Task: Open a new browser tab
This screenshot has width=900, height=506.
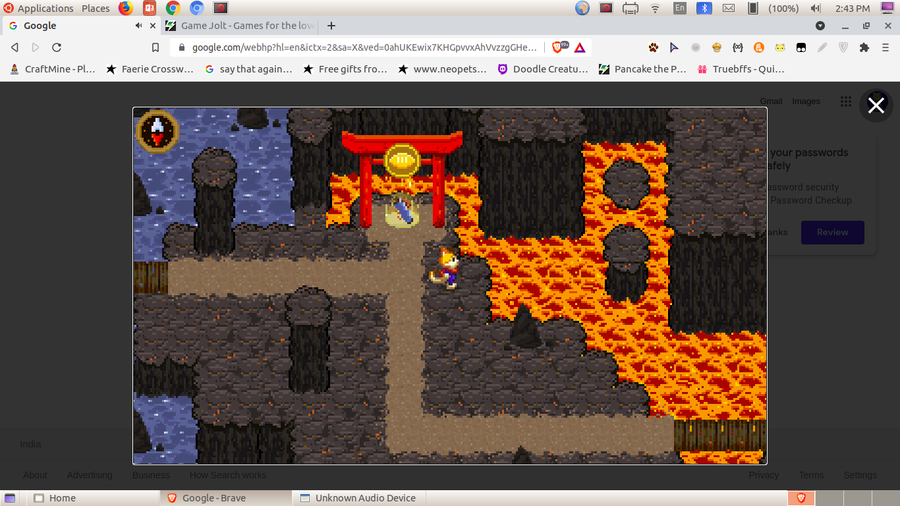Action: (x=331, y=26)
